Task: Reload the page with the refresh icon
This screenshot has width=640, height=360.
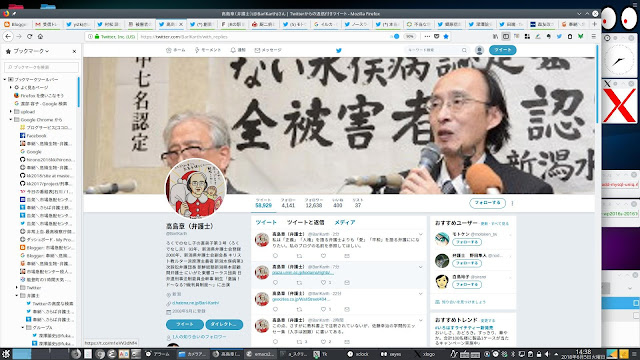Action: click(29, 36)
